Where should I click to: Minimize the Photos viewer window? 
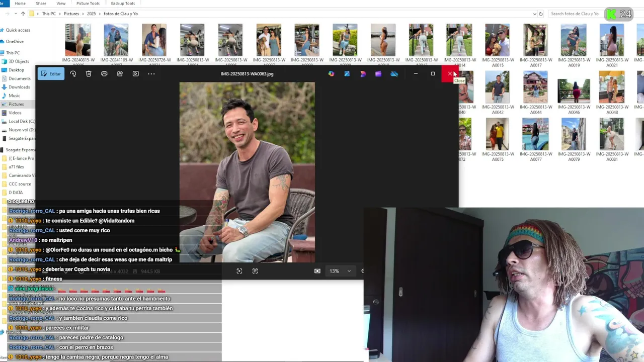click(x=416, y=74)
